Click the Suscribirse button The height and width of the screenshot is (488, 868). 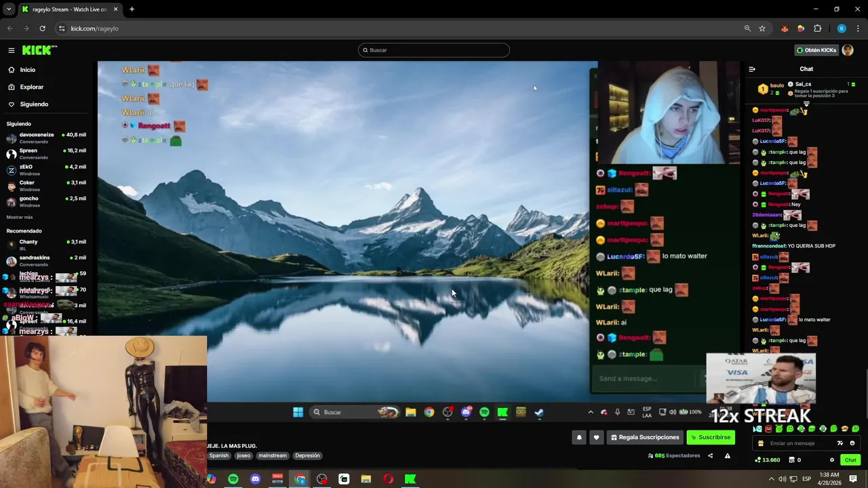click(x=711, y=438)
